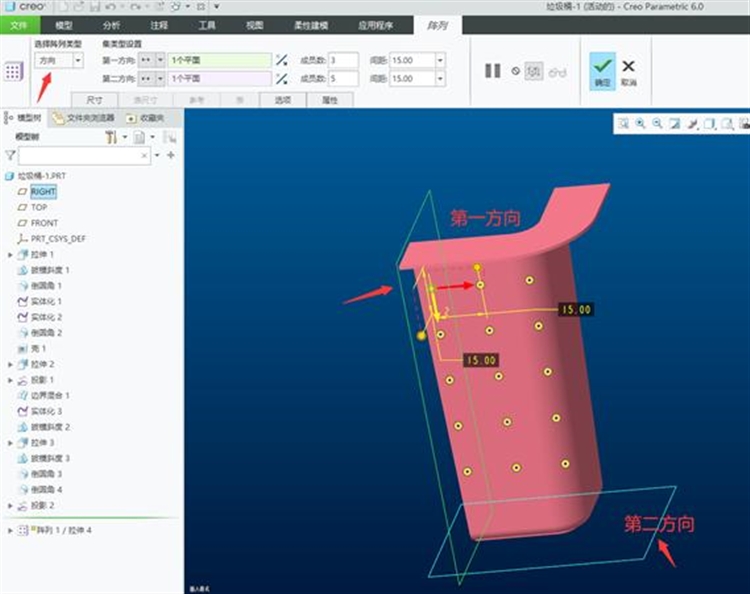
Task: Switch to the 应用程序 ribbon tab
Action: tap(375, 25)
